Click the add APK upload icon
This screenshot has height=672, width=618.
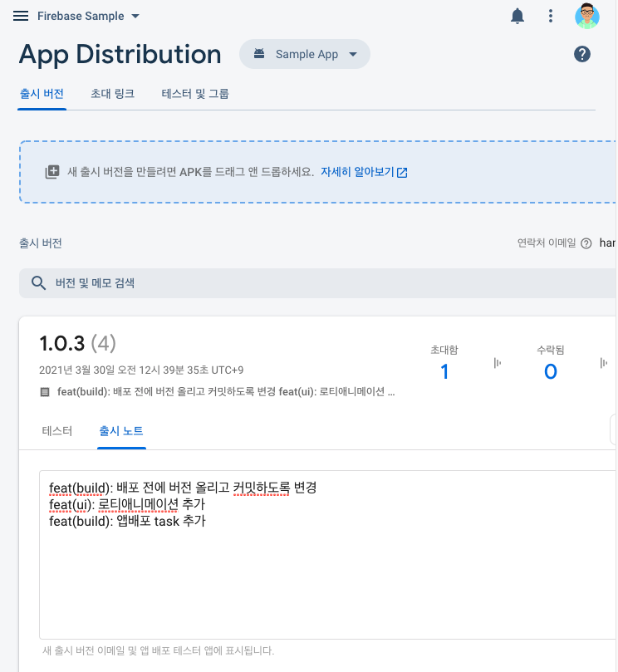pyautogui.click(x=52, y=172)
